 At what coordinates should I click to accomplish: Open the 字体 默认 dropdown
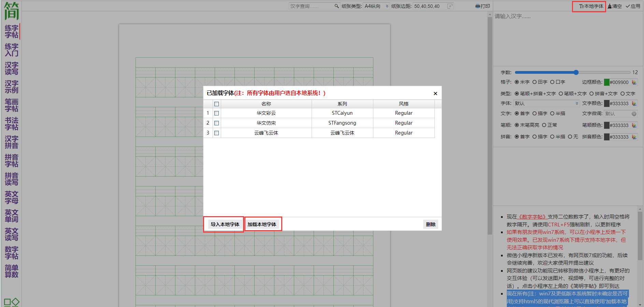point(577,103)
